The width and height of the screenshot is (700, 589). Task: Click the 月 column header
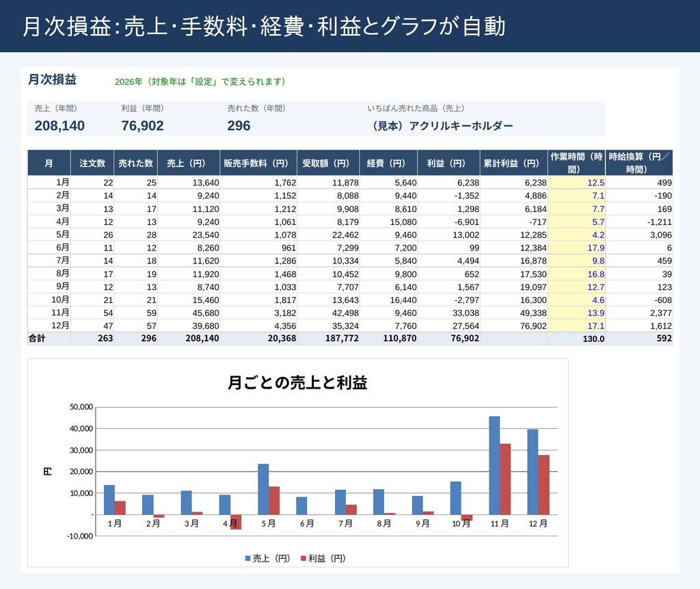(x=49, y=163)
